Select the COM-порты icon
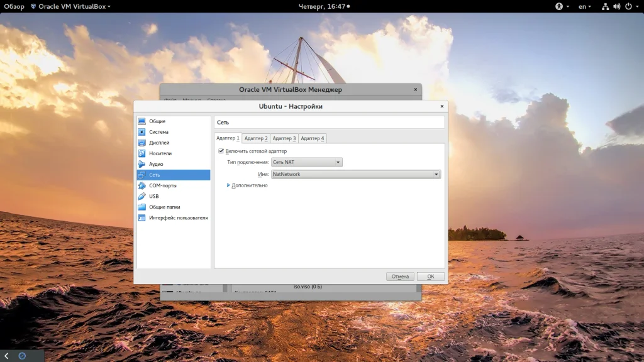The image size is (644, 362). pyautogui.click(x=142, y=185)
